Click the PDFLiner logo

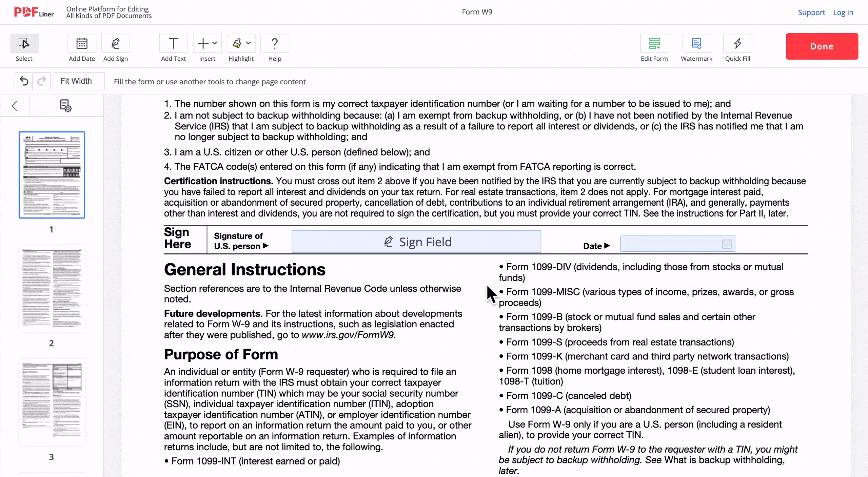coord(34,12)
